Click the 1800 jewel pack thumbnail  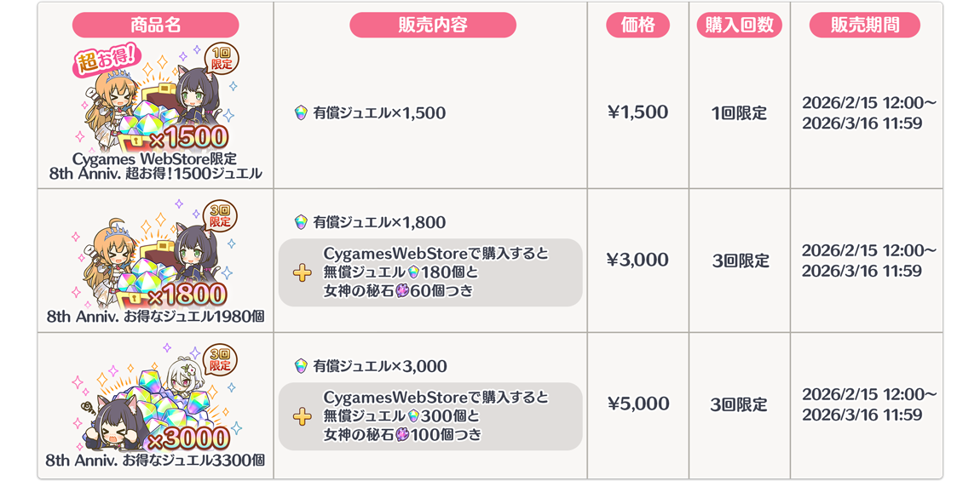pyautogui.click(x=155, y=255)
